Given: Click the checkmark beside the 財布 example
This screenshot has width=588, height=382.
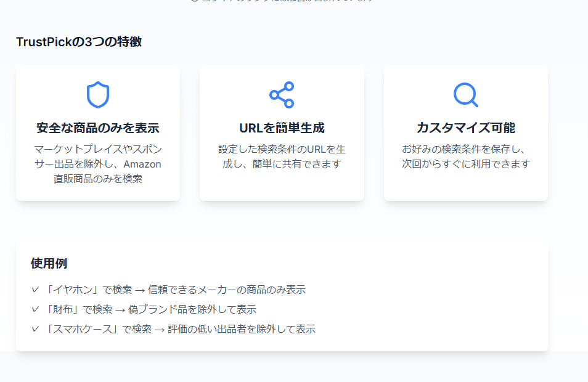Looking at the screenshot, I should tap(35, 309).
